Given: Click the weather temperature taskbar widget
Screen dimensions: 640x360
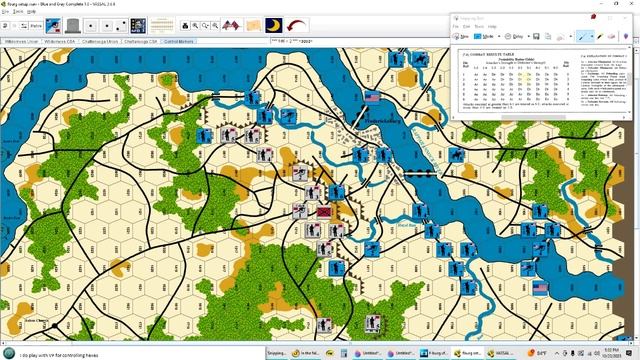Looking at the screenshot, I should coord(537,353).
